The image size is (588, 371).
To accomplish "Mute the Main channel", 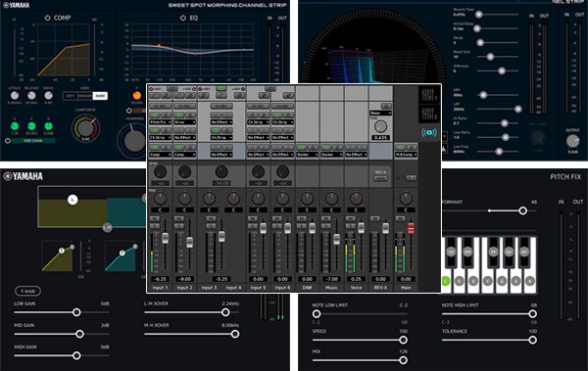I will [400, 218].
